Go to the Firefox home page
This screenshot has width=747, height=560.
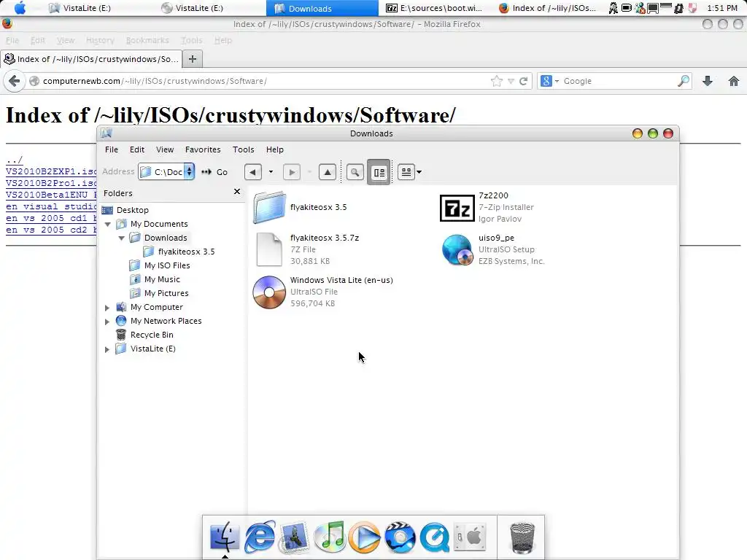tap(734, 81)
